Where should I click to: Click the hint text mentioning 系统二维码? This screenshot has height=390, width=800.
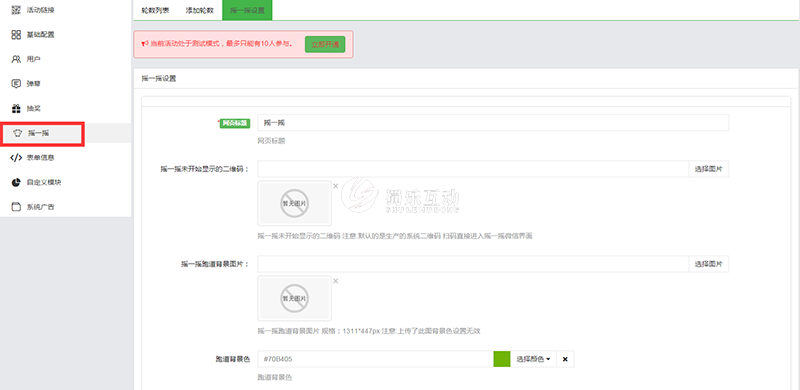pos(395,236)
